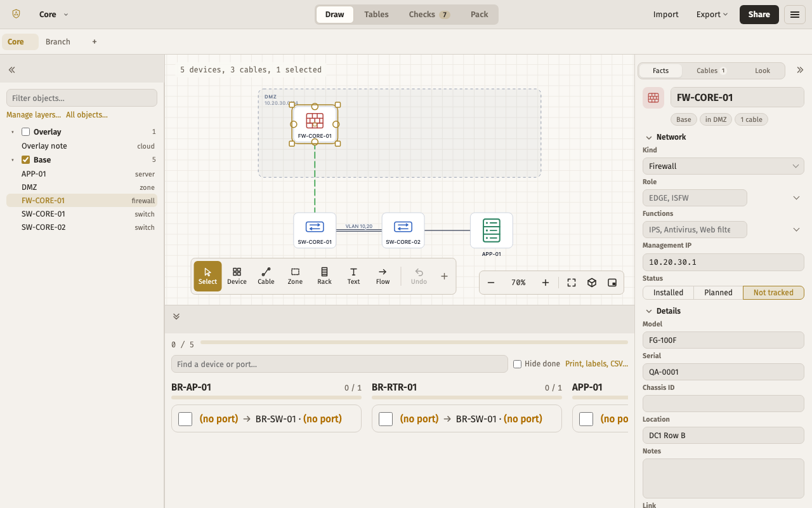Open the Kind dropdown showing Firewall
The width and height of the screenshot is (812, 508).
point(723,166)
